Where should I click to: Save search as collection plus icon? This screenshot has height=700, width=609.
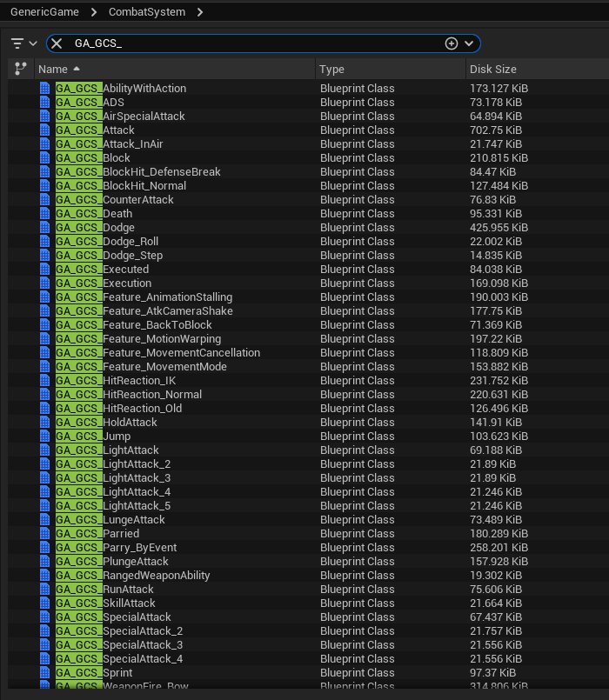(452, 43)
